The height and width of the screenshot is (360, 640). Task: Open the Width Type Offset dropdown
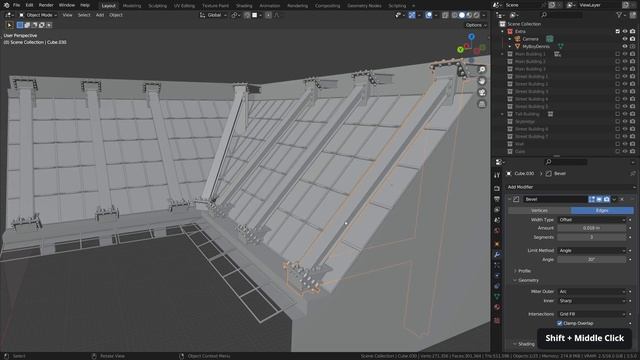pyautogui.click(x=591, y=220)
